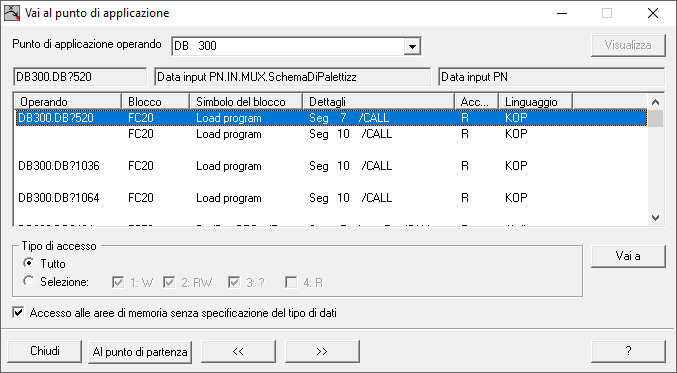Image resolution: width=677 pixels, height=373 pixels.
Task: Open the operando application point dropdown
Action: (x=412, y=46)
